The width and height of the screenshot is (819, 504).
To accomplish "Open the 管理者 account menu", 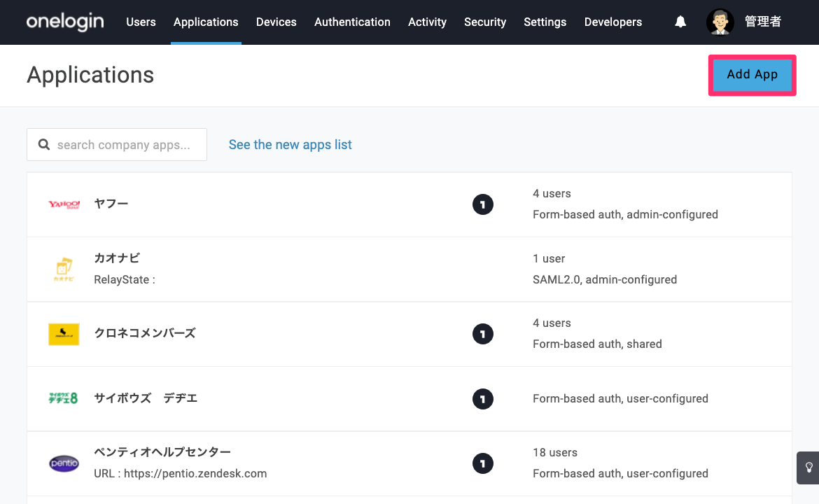I will 762,22.
